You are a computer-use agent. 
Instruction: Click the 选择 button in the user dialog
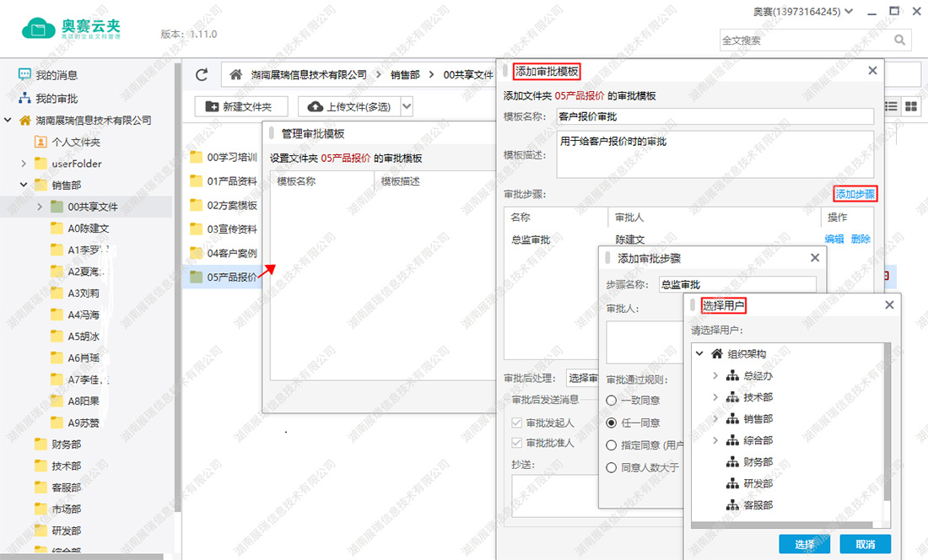804,544
